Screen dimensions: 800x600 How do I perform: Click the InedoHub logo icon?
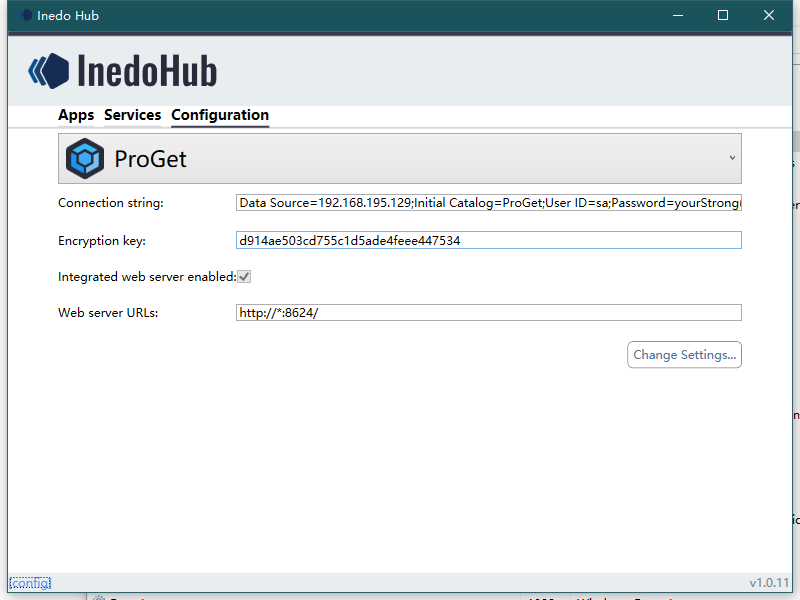49,71
